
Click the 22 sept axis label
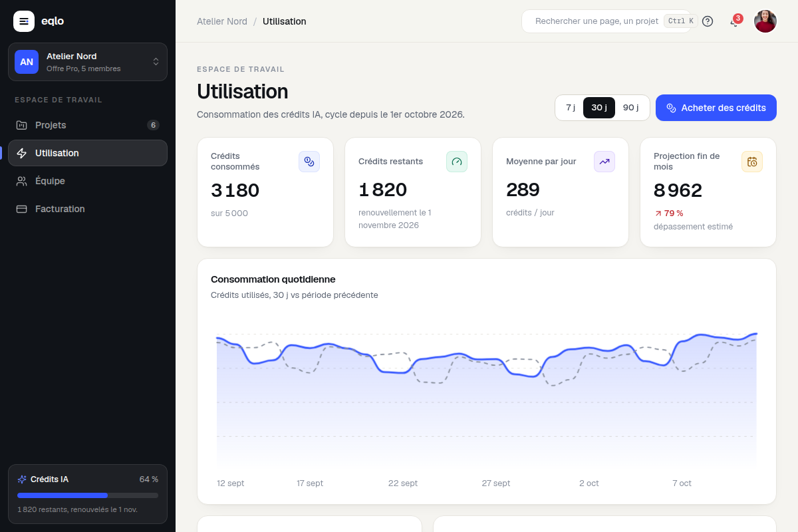click(x=403, y=483)
